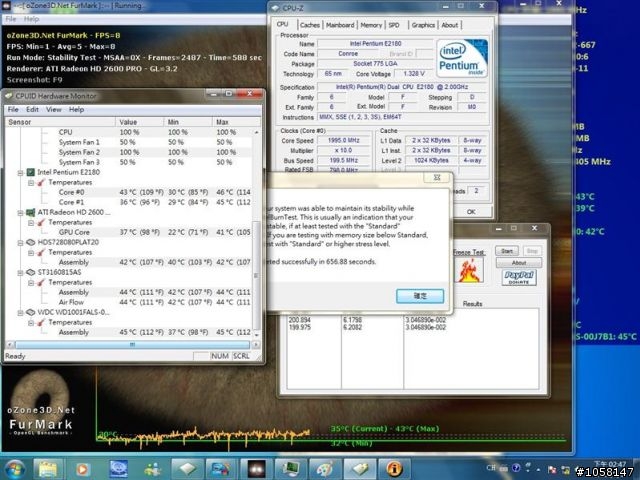640x480 pixels.
Task: Click the orange info taskbar icon
Action: point(394,469)
